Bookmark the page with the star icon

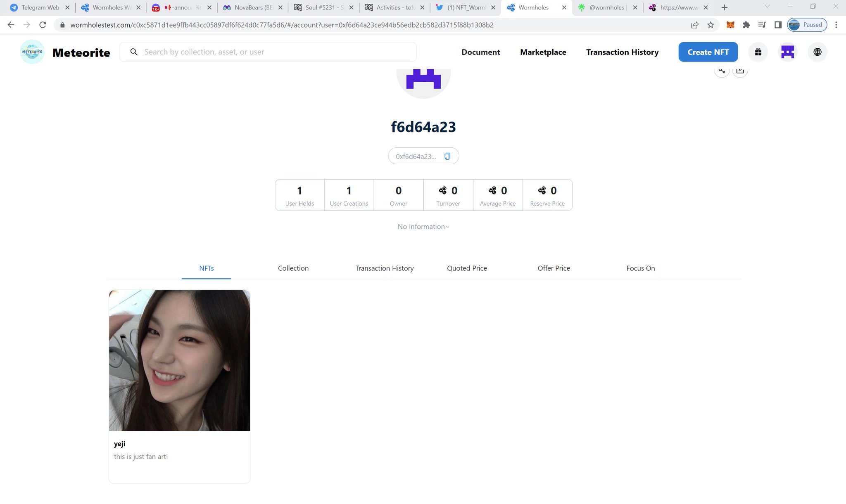pos(711,25)
